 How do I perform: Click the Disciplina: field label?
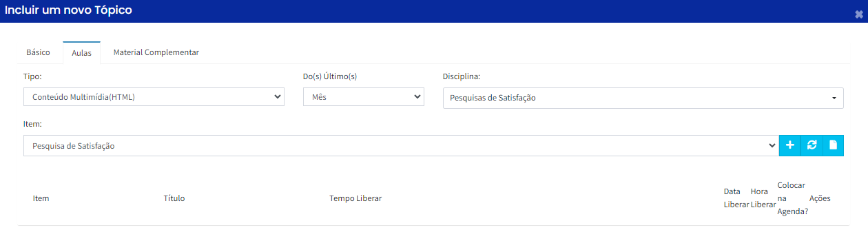(462, 76)
